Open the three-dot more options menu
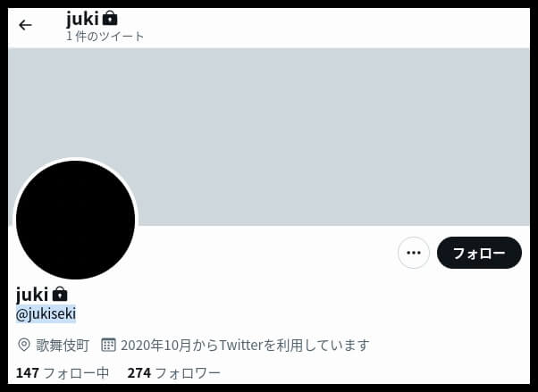Image resolution: width=538 pixels, height=392 pixels. point(414,253)
